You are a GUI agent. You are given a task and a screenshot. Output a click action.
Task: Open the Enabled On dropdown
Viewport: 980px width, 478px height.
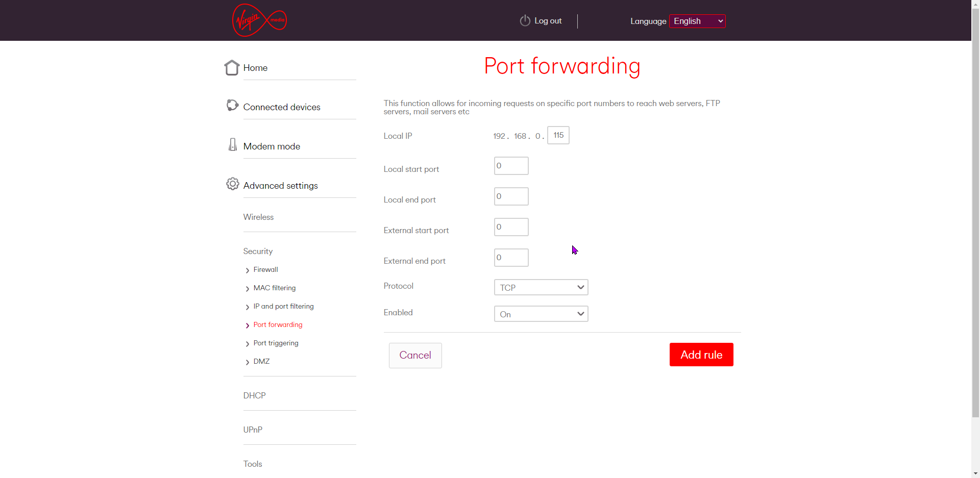541,314
